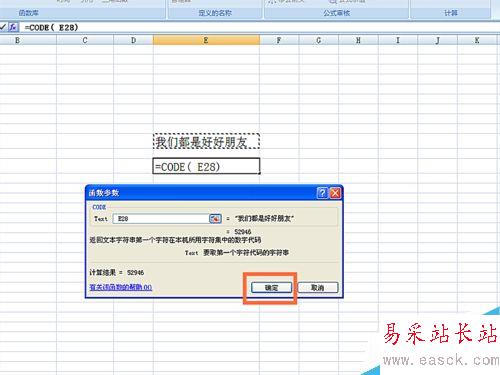
Task: Open the dialog help question mark button
Action: (x=322, y=193)
